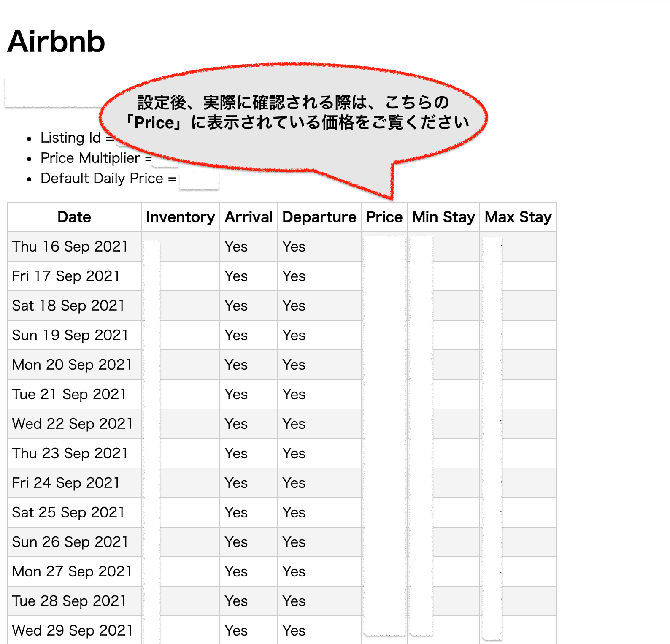Click the Min Stay column header
Viewport: 670px width, 644px height.
(x=443, y=217)
